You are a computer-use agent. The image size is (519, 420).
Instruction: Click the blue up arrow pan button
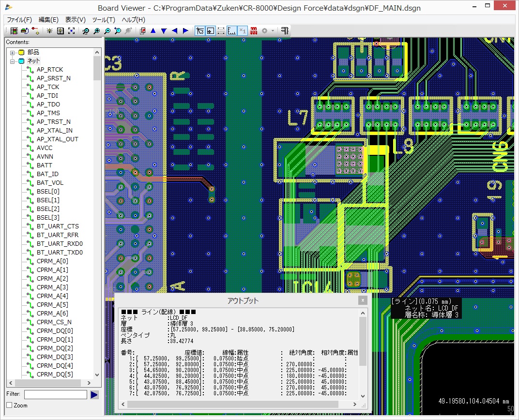coord(153,30)
